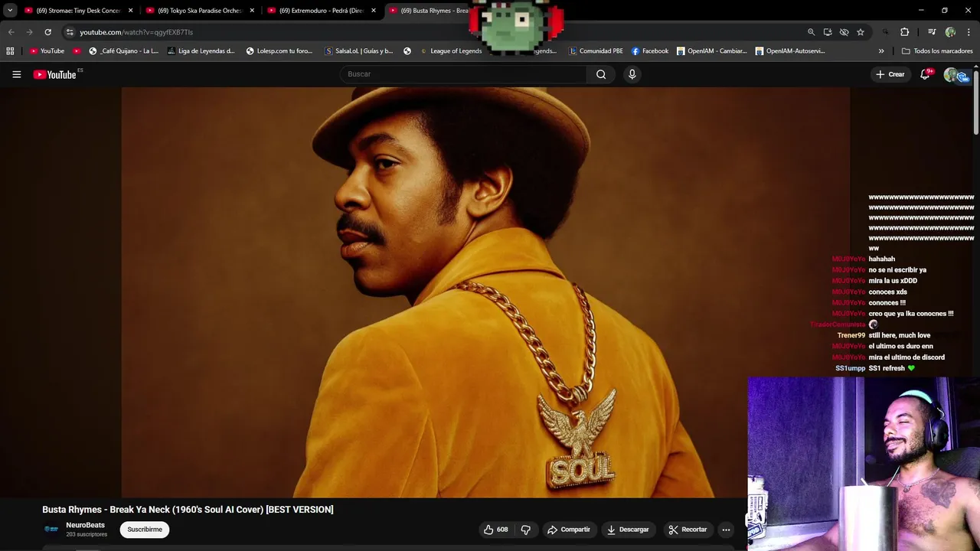Share the video via Compartir
980x551 pixels.
tap(568, 530)
